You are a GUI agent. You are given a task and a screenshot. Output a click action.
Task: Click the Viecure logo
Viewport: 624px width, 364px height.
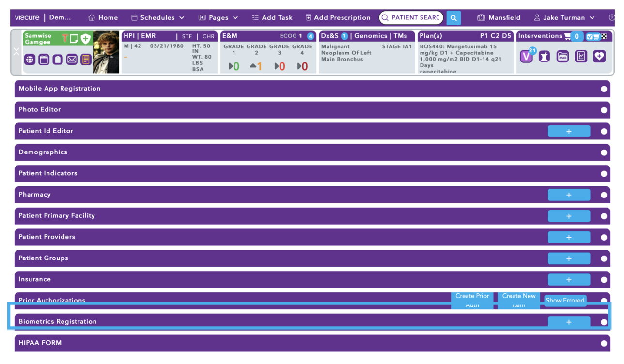tap(27, 17)
